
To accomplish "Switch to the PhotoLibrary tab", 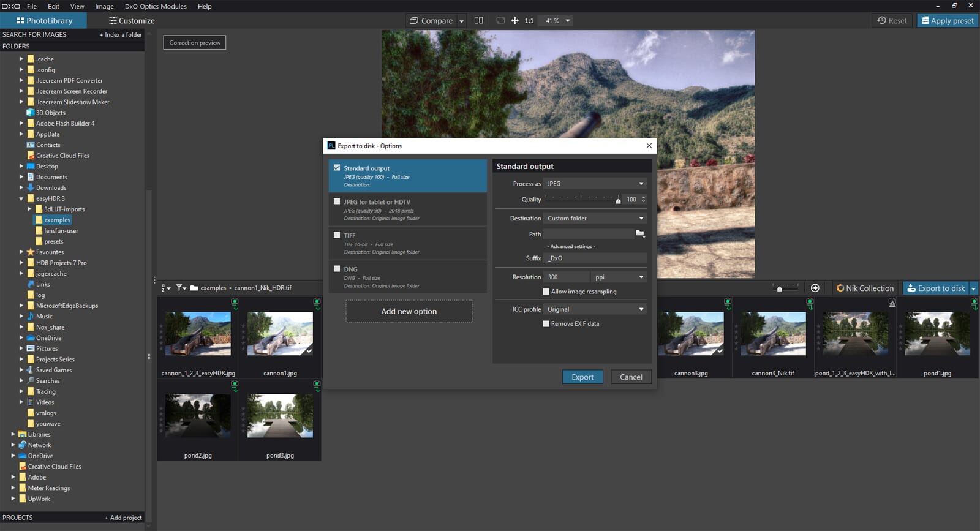I will pyautogui.click(x=43, y=20).
